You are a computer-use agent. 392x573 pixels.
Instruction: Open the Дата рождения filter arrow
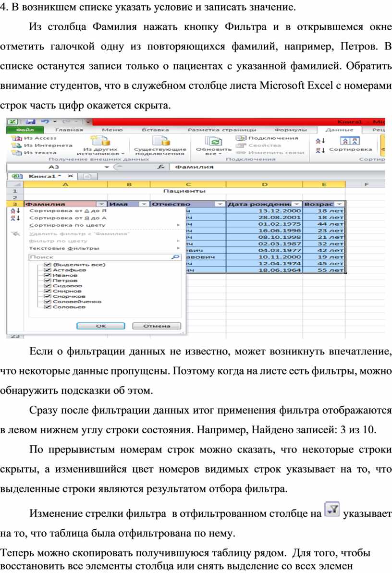[297, 204]
